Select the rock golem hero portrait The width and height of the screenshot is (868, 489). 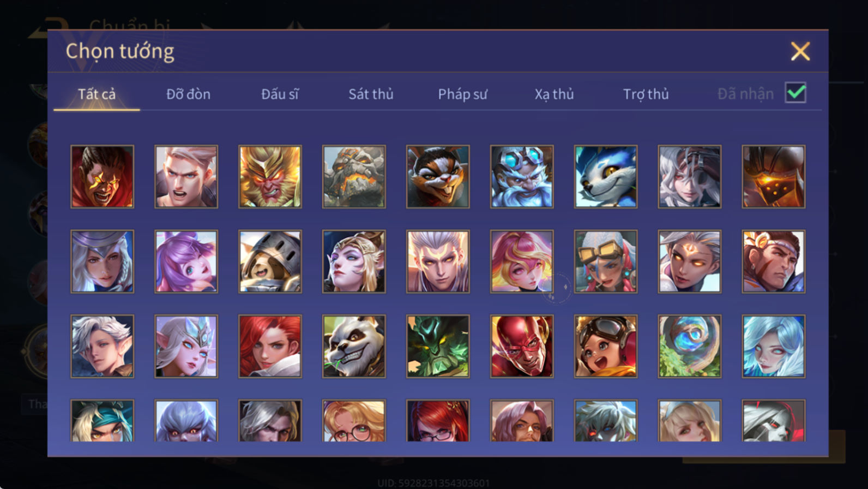(354, 176)
